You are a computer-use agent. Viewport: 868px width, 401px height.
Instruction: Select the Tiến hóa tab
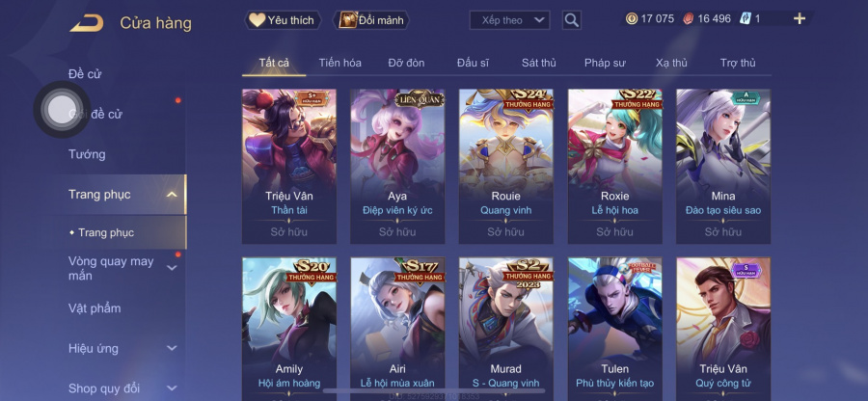[339, 63]
